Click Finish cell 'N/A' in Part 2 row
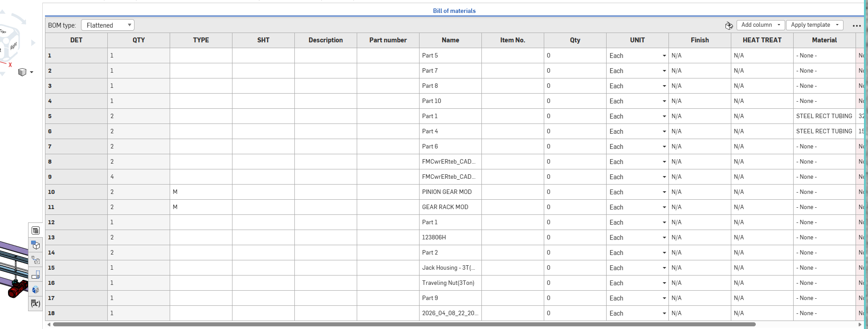This screenshot has height=329, width=868. 700,253
